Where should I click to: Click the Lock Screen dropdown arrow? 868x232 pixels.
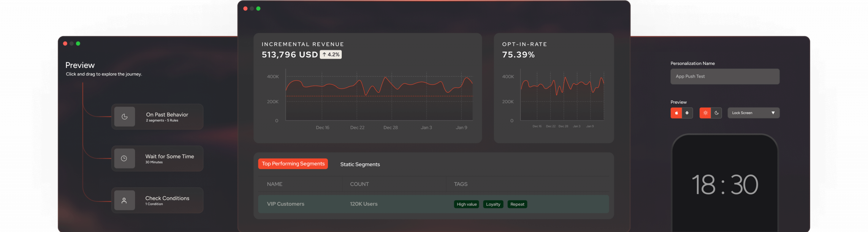pos(773,113)
